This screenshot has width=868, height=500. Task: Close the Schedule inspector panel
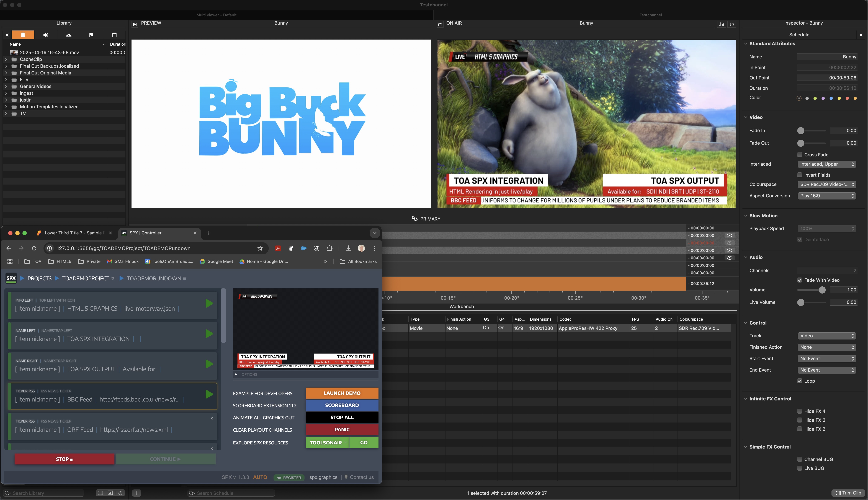click(x=861, y=35)
